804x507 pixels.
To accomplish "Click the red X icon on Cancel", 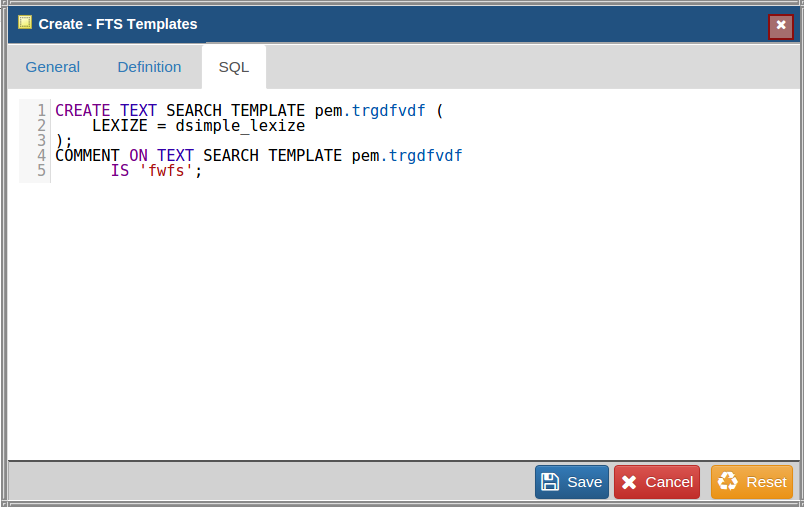I will click(x=629, y=482).
